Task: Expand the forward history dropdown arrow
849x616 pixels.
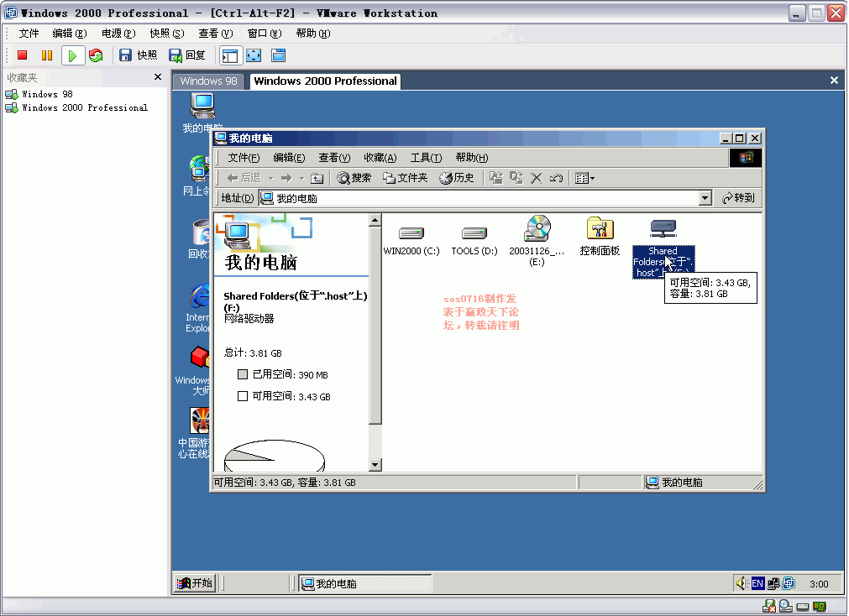Action: tap(301, 178)
